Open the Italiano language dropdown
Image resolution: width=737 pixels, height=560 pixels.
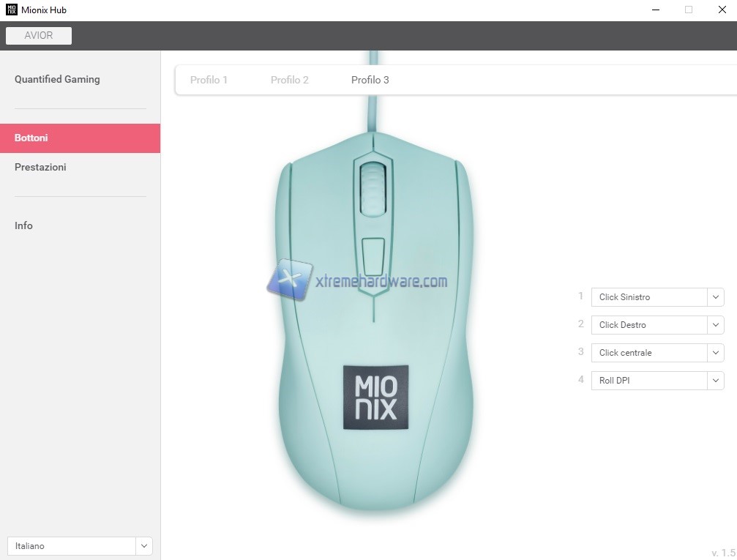point(80,546)
